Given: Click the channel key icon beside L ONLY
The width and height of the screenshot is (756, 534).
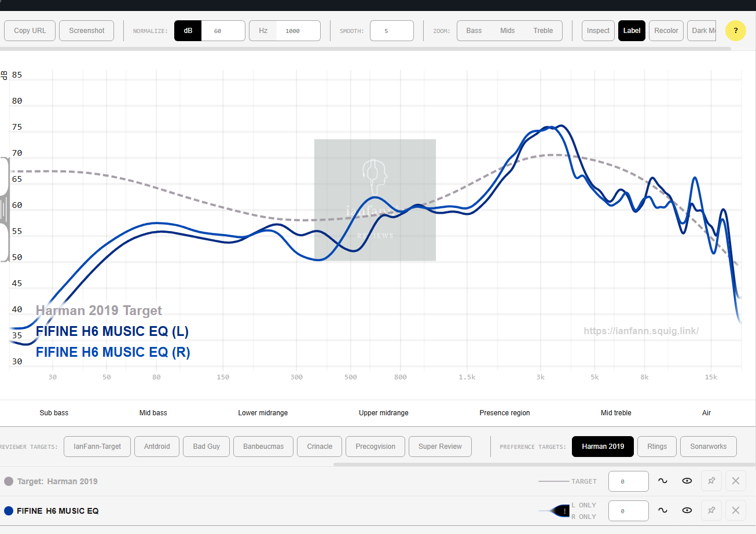Looking at the screenshot, I should [554, 511].
